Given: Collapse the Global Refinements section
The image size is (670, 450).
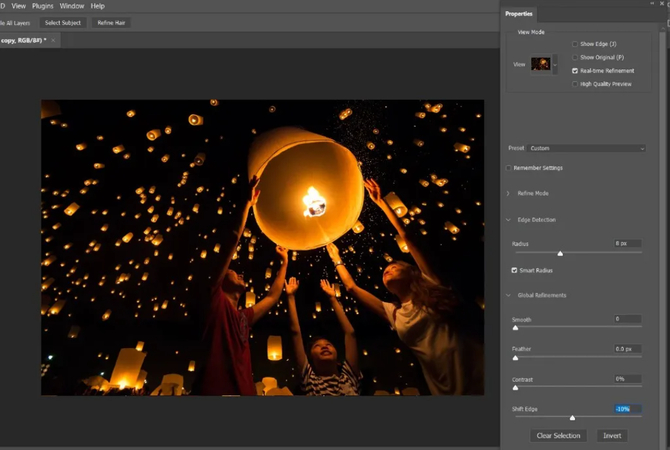Looking at the screenshot, I should tap(508, 295).
